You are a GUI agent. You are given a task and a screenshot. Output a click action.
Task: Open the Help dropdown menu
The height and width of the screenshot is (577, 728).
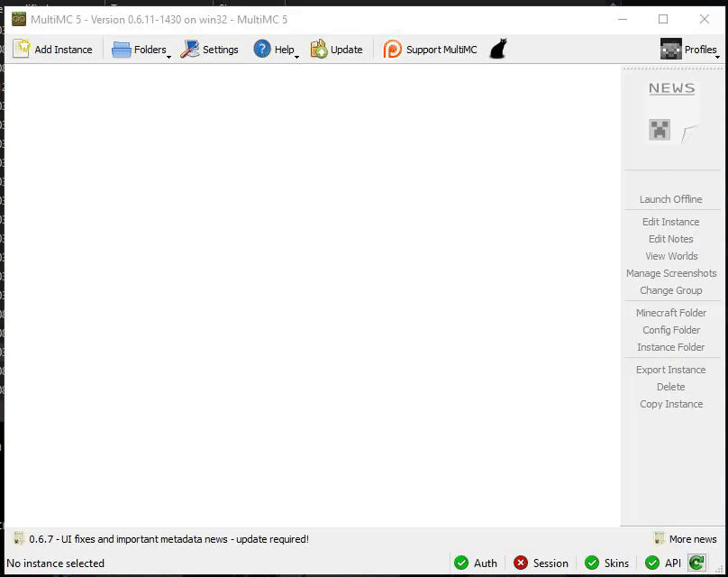(x=276, y=50)
